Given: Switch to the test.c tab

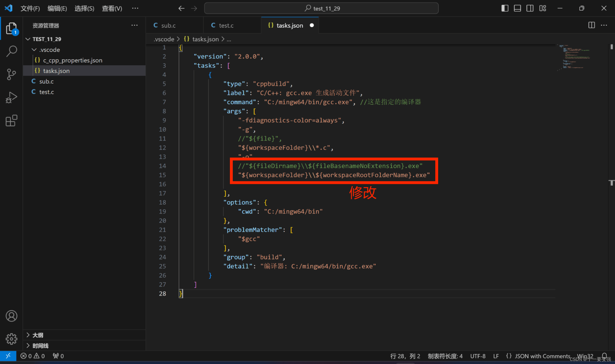Looking at the screenshot, I should [232, 25].
